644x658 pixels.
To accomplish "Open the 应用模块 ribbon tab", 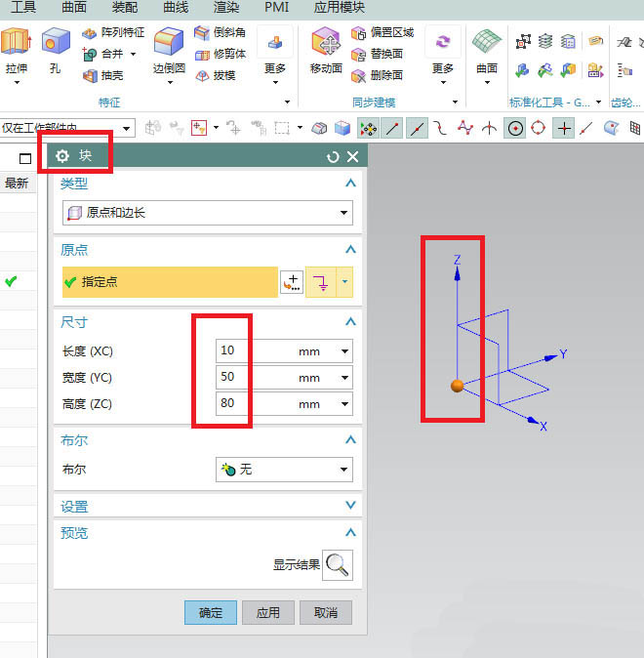I will [x=339, y=8].
